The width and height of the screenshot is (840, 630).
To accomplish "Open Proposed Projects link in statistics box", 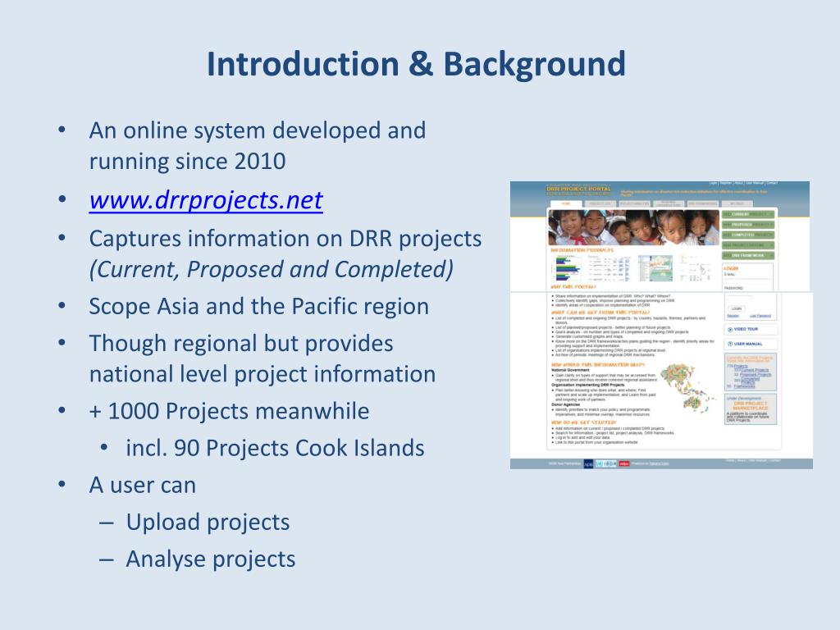I will pyautogui.click(x=756, y=374).
